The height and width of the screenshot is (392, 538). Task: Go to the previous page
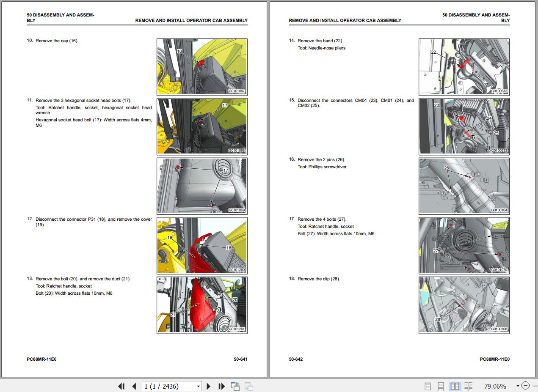[134, 386]
